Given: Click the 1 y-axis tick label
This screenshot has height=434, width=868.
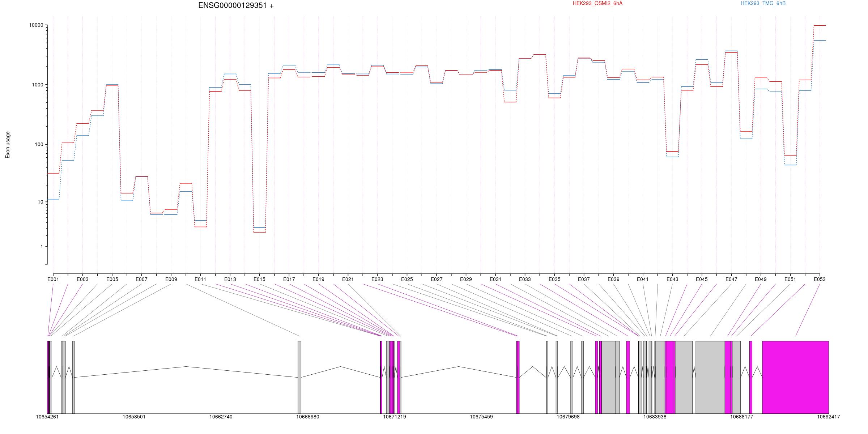Looking at the screenshot, I should tap(42, 246).
